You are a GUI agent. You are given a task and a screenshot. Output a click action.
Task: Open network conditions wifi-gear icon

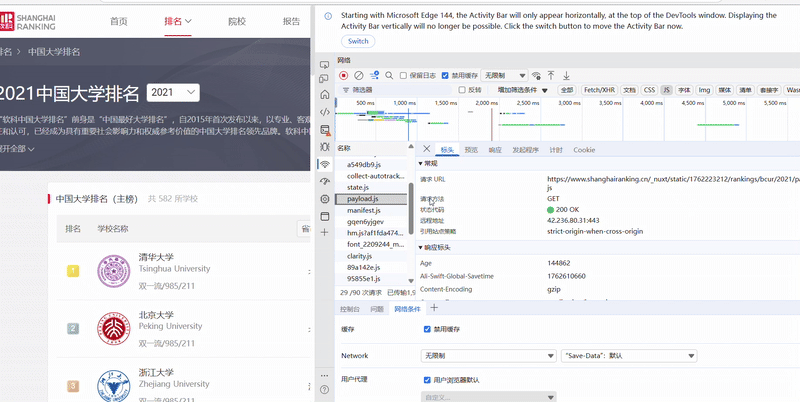pyautogui.click(x=536, y=76)
